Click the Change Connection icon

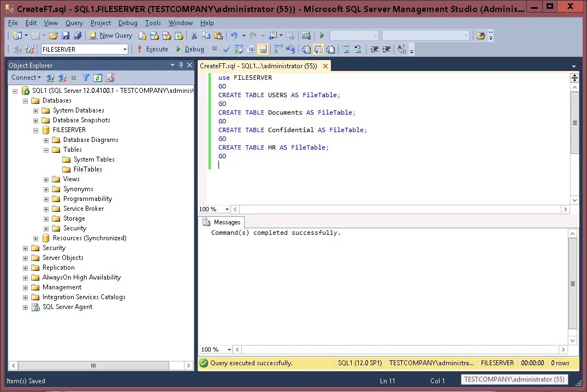pyautogui.click(x=29, y=49)
